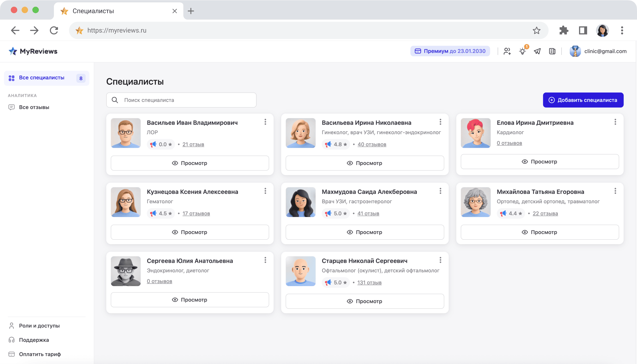The height and width of the screenshot is (364, 637).
Task: Click the browser profile avatar
Action: [602, 30]
